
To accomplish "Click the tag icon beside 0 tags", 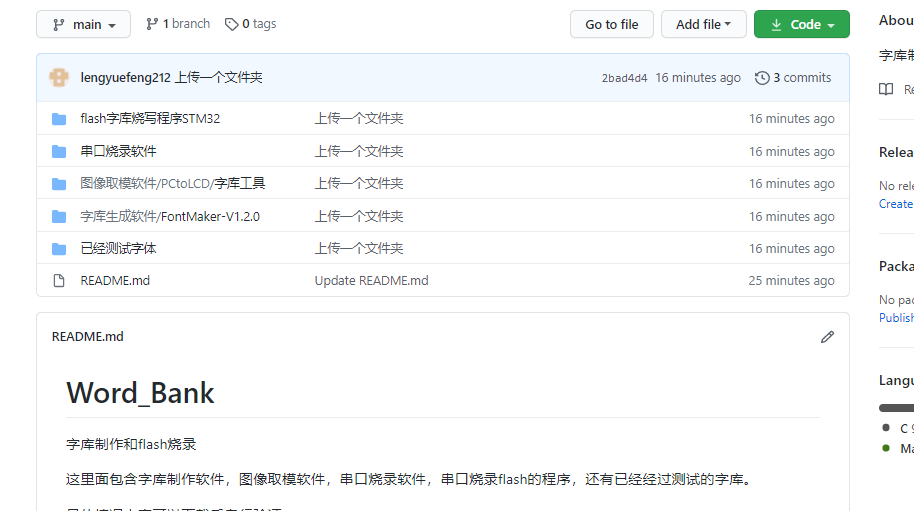I will point(231,24).
